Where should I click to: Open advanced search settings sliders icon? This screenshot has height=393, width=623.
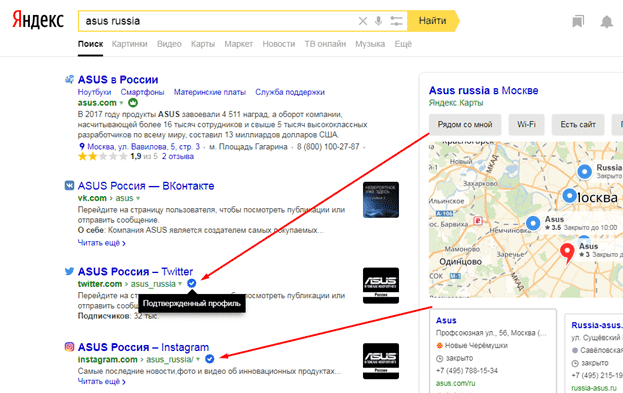coord(396,21)
